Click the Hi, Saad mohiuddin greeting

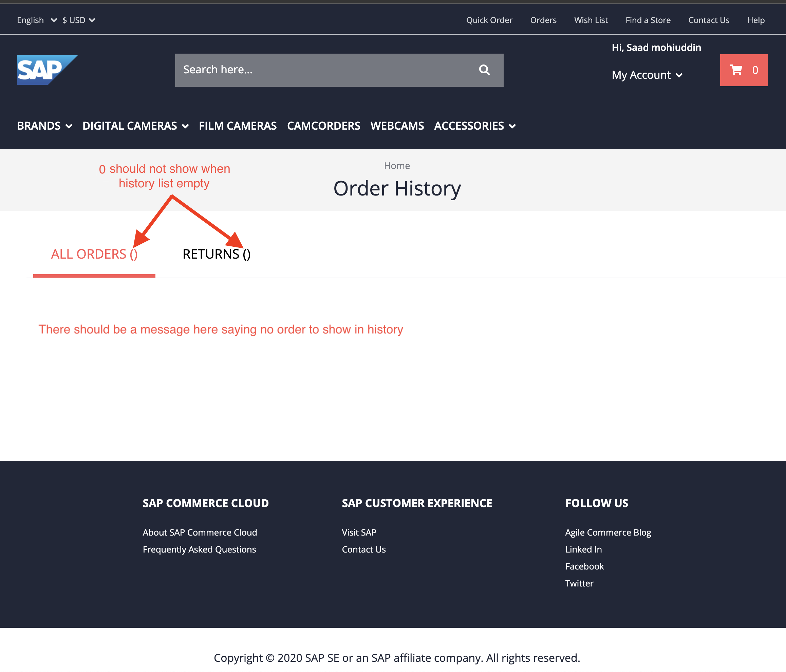point(656,48)
